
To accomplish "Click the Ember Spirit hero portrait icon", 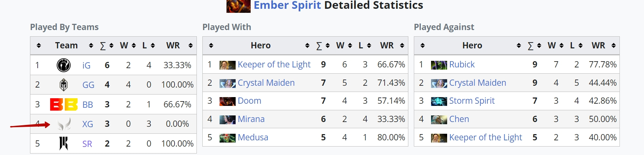I will (238, 6).
